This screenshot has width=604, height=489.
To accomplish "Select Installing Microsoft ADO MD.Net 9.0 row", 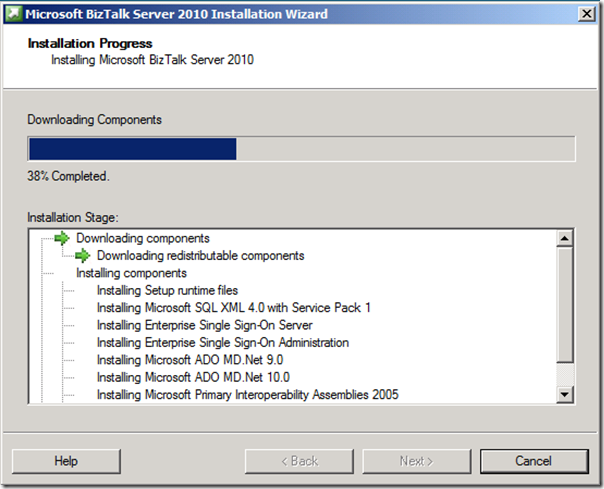I will (190, 360).
